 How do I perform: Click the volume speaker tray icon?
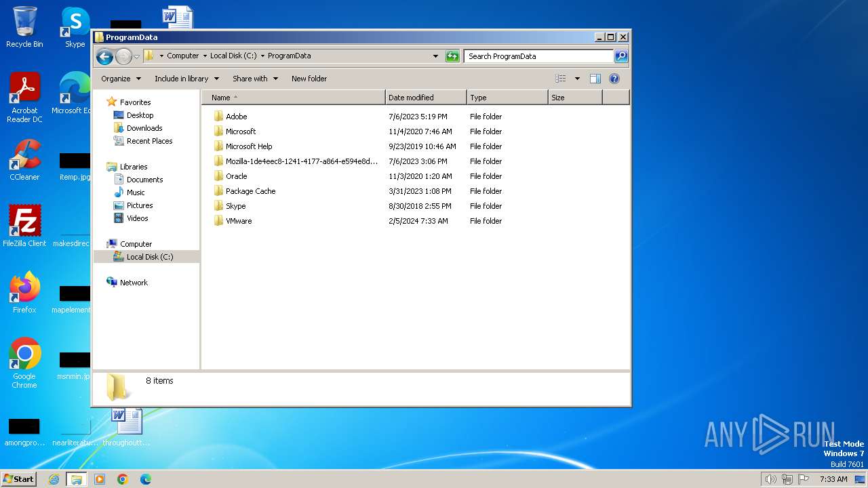point(770,479)
